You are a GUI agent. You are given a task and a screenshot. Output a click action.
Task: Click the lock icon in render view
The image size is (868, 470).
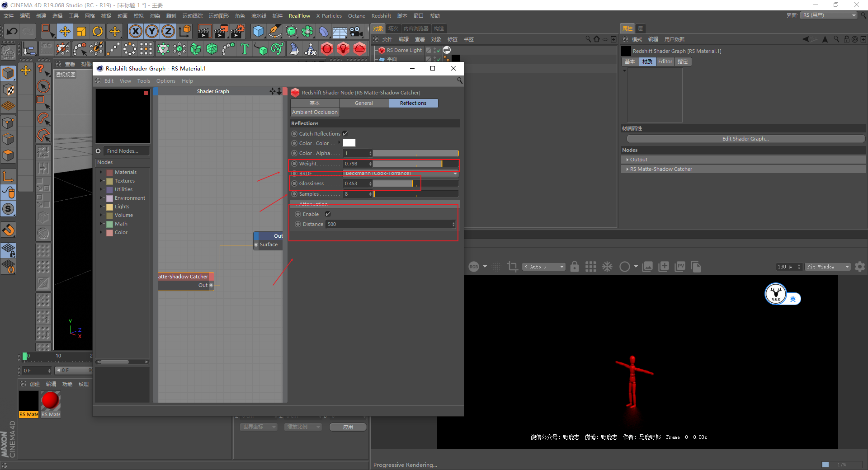pyautogui.click(x=574, y=267)
